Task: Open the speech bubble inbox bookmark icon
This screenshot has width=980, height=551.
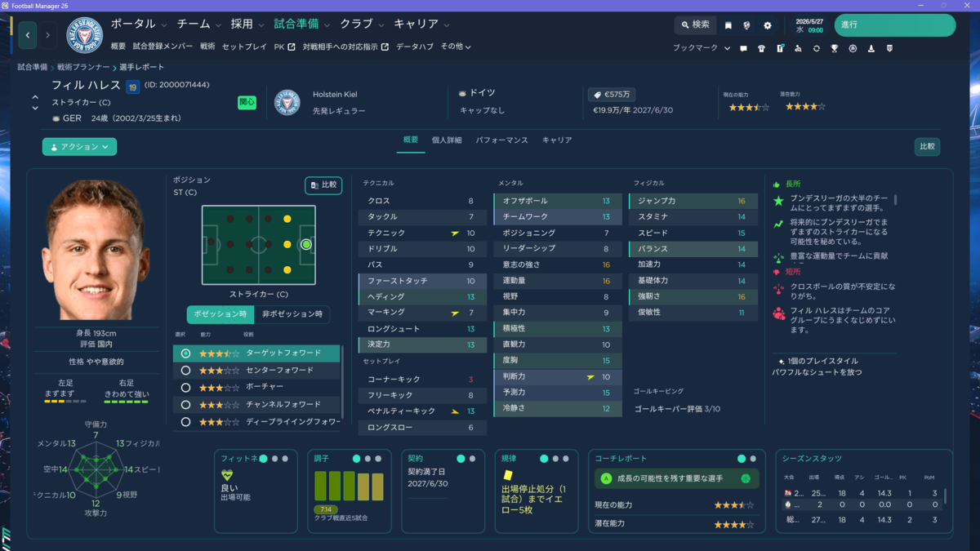Action: (743, 48)
